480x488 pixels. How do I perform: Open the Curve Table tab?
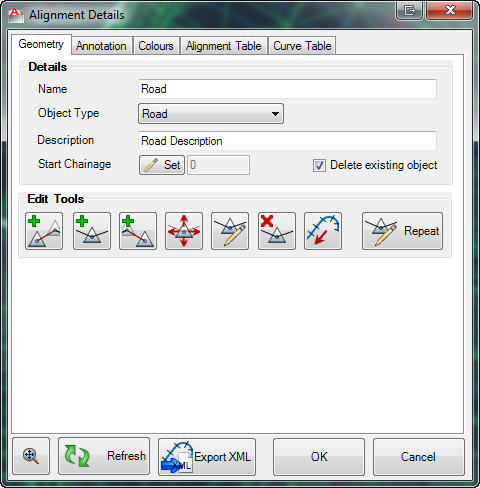[x=302, y=46]
